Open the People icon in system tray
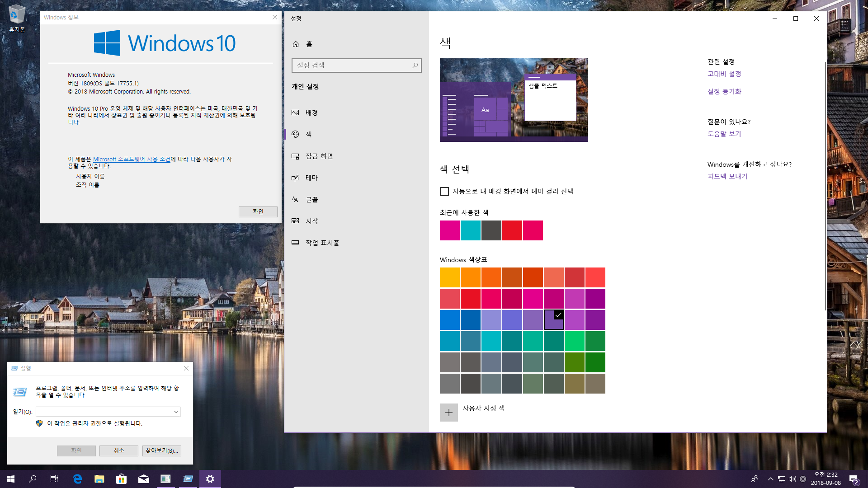The height and width of the screenshot is (488, 868). click(x=755, y=479)
